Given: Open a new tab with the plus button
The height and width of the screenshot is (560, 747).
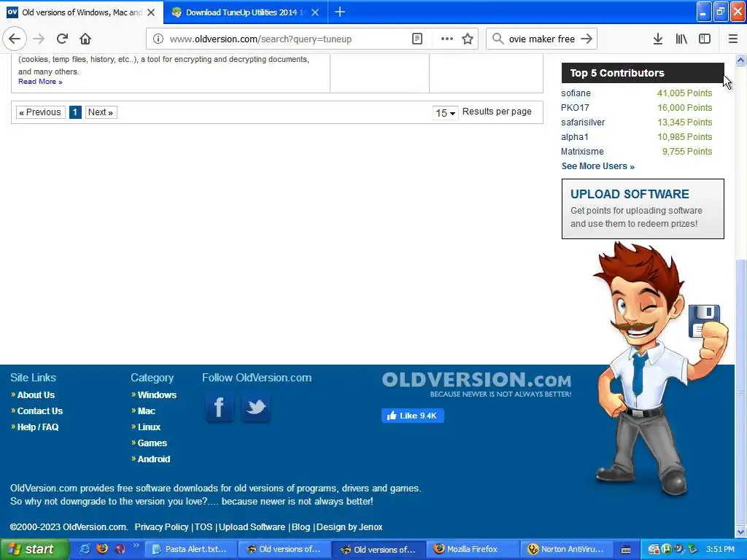Looking at the screenshot, I should [340, 12].
